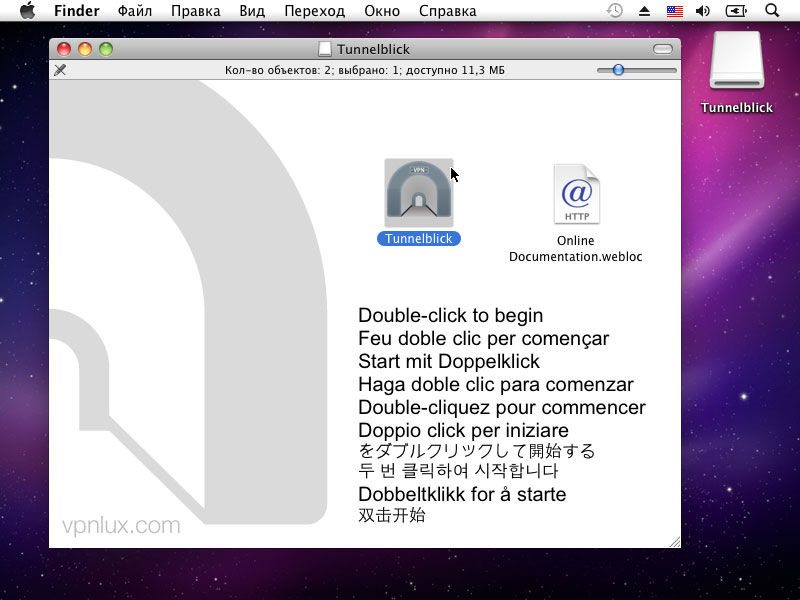Click the crossed pencil read-only icon
This screenshot has width=800, height=600.
[x=60, y=70]
